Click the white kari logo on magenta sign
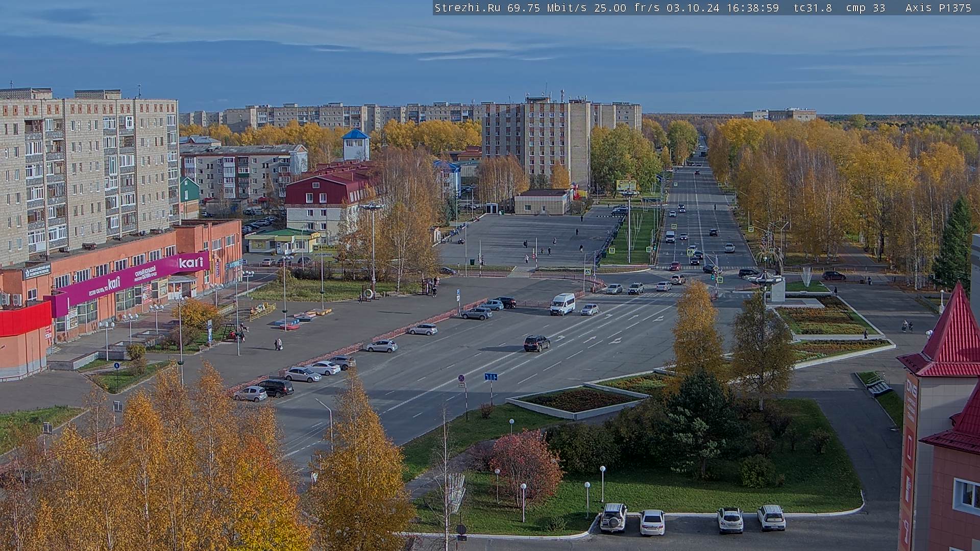Screen dimensions: 980x551 [190, 262]
